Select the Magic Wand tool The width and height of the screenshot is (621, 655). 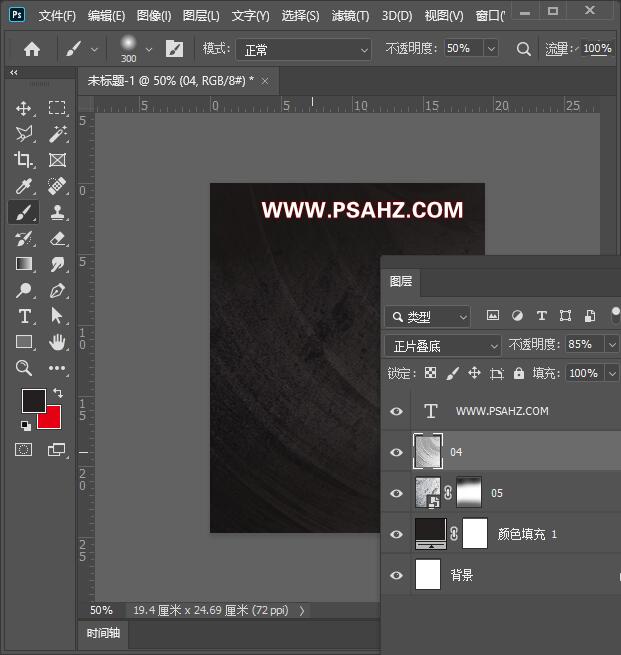(57, 134)
